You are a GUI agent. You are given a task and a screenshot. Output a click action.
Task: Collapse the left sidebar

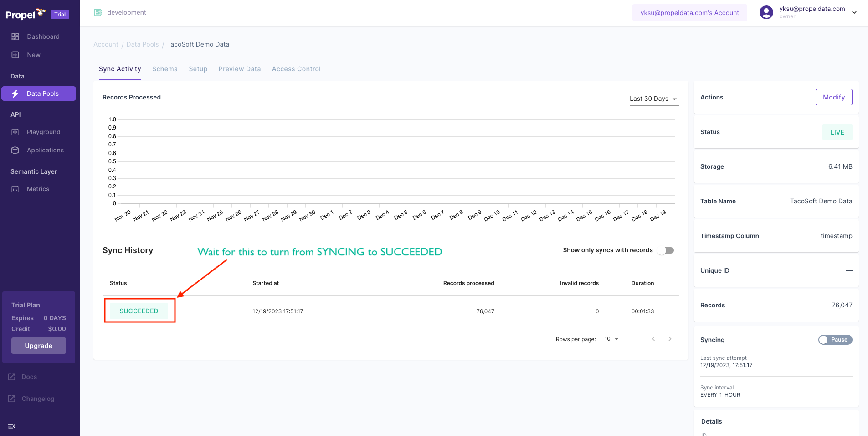click(11, 426)
